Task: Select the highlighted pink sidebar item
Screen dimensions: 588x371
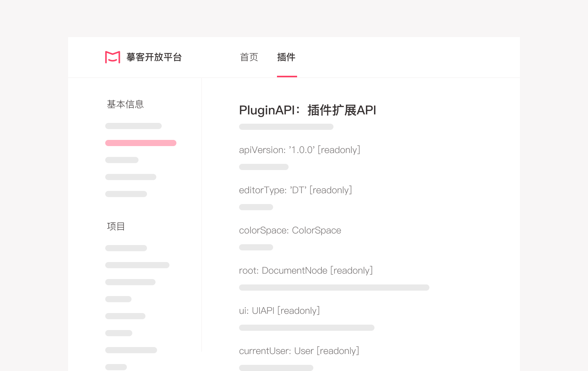Action: [x=141, y=143]
